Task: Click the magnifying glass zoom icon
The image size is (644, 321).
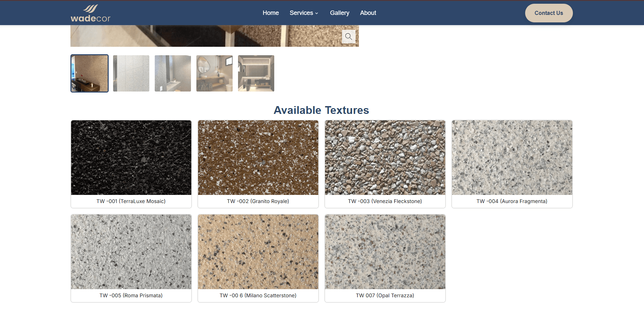Action: (x=348, y=36)
